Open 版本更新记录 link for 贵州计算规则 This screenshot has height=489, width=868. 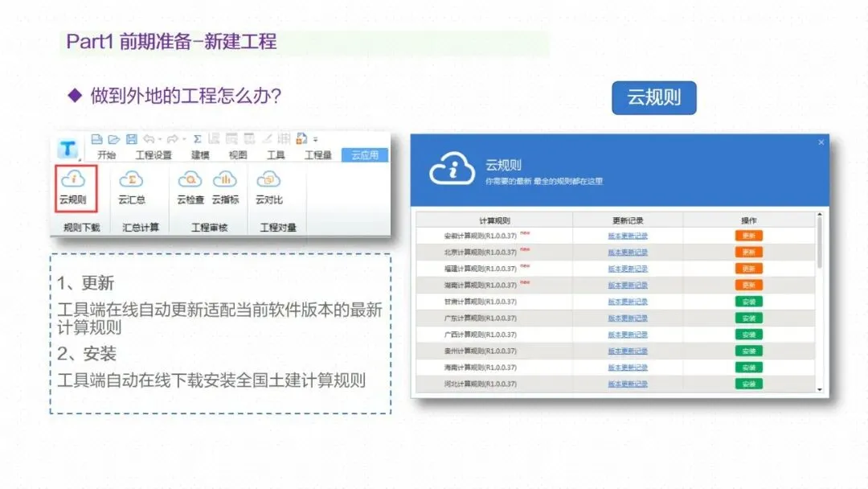[628, 351]
